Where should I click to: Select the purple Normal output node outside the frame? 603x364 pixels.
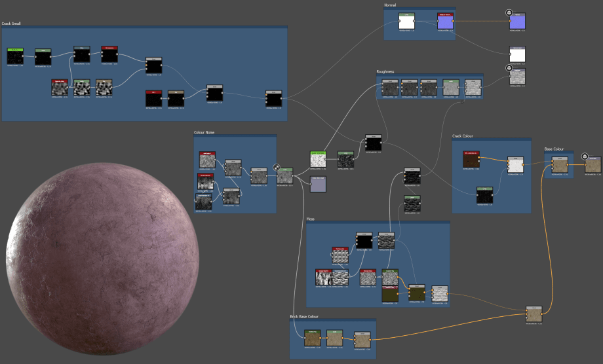tap(517, 21)
